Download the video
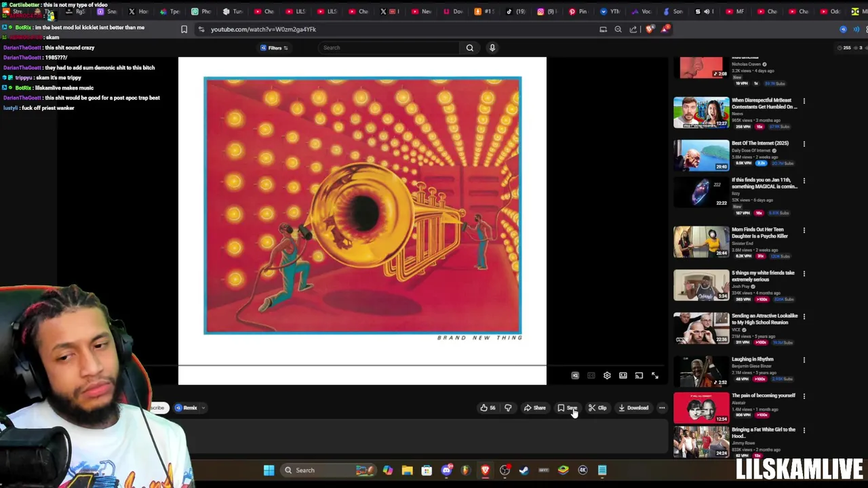868x488 pixels. [x=633, y=408]
